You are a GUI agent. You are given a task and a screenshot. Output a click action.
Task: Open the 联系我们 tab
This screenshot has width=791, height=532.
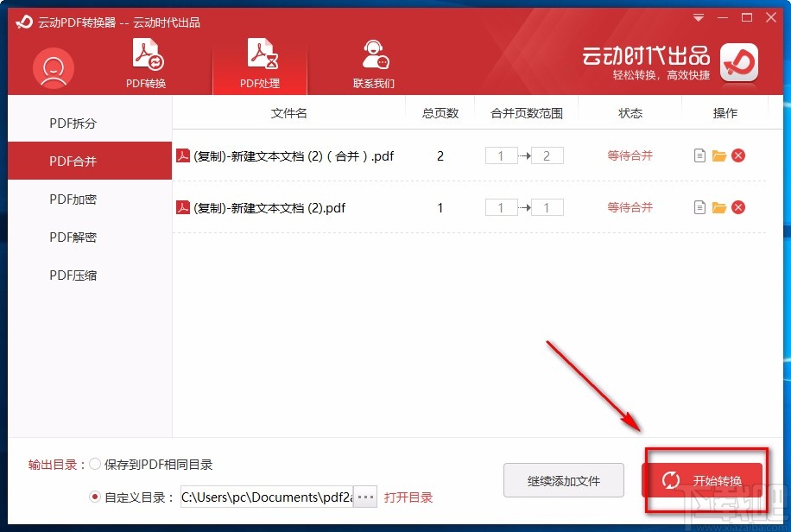tap(375, 62)
